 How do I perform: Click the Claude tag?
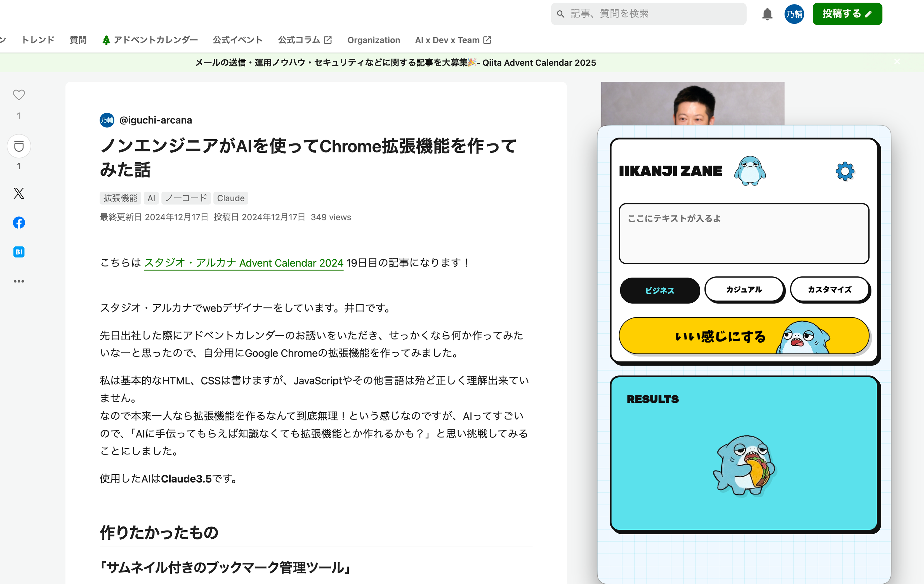pos(231,198)
